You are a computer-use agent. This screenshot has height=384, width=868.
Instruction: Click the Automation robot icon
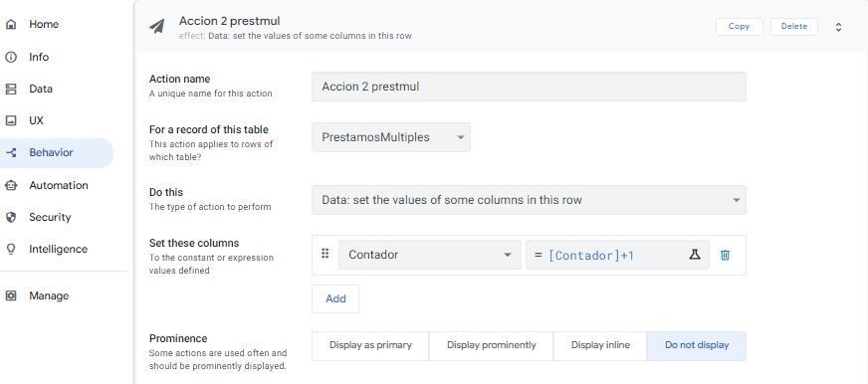(x=11, y=185)
